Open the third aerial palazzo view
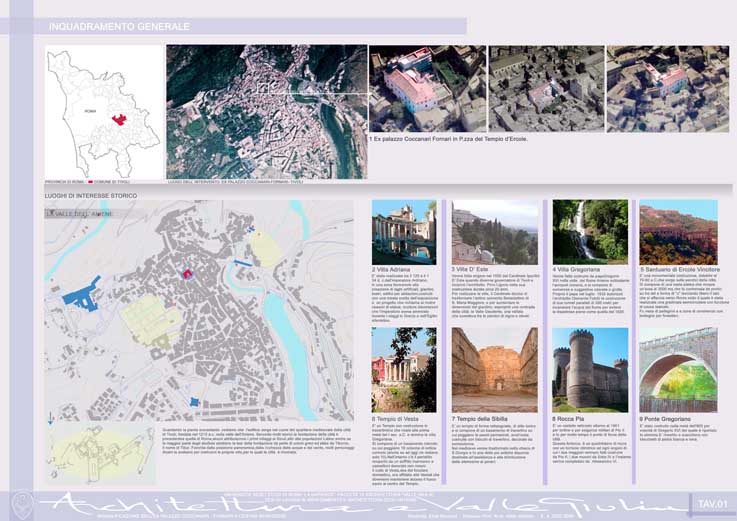The image size is (737, 521). click(667, 88)
